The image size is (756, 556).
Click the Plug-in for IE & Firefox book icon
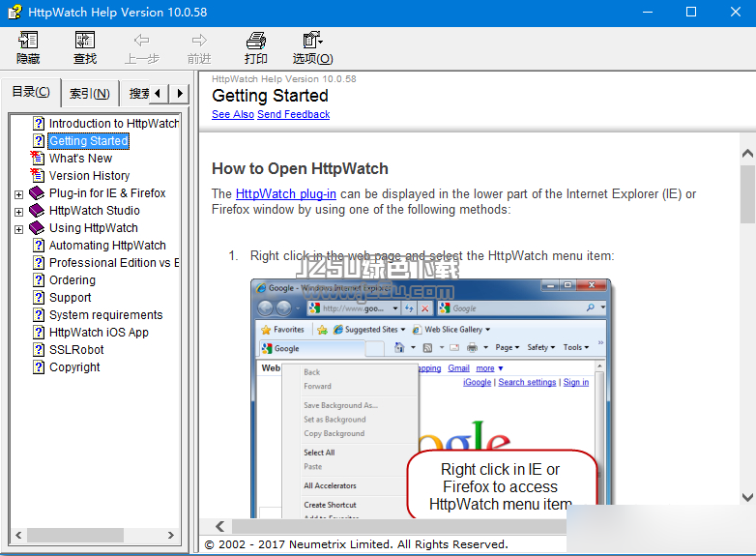coord(37,192)
